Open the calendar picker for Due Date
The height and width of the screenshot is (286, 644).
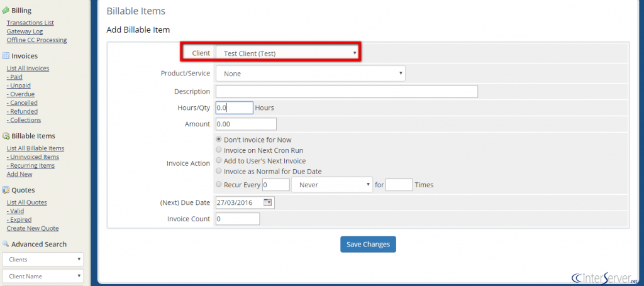click(x=267, y=202)
